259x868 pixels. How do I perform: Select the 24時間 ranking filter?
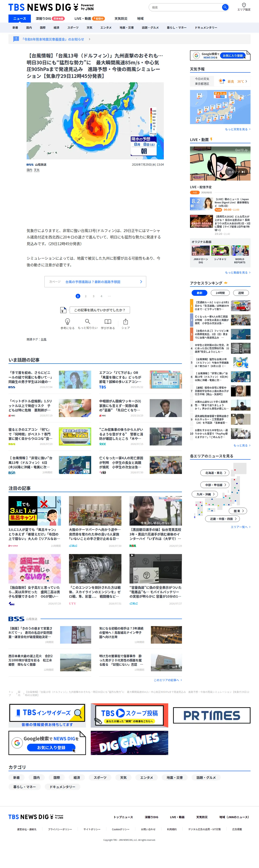point(220,293)
